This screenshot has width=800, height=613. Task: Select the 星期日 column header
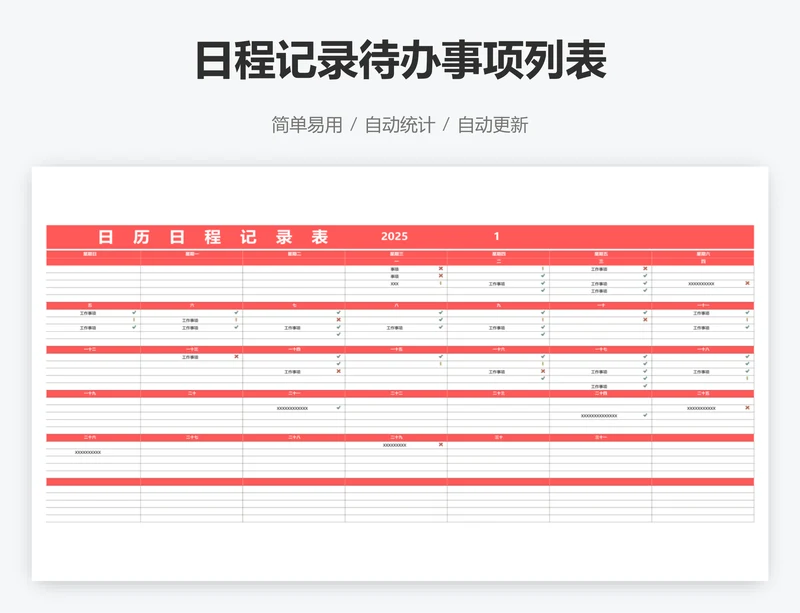(92, 255)
